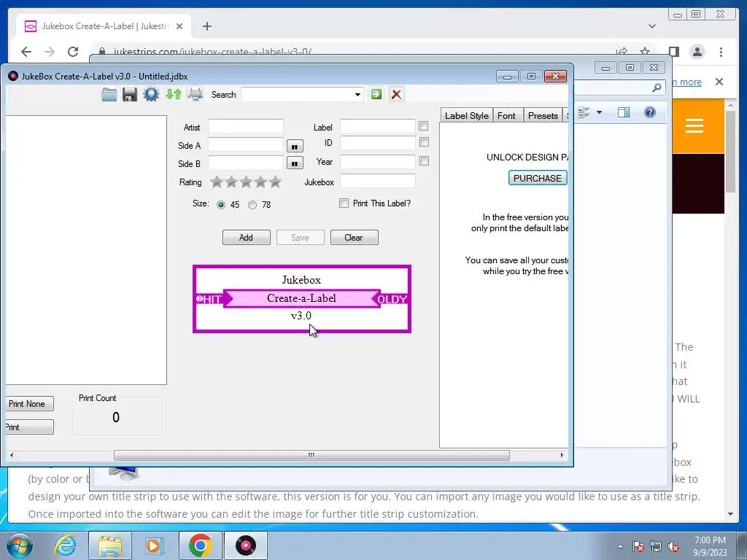Click the quote button beside Side B

[295, 163]
